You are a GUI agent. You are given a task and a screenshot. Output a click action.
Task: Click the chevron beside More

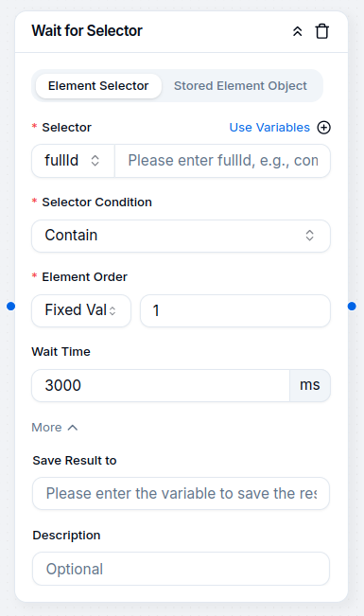[x=73, y=428]
